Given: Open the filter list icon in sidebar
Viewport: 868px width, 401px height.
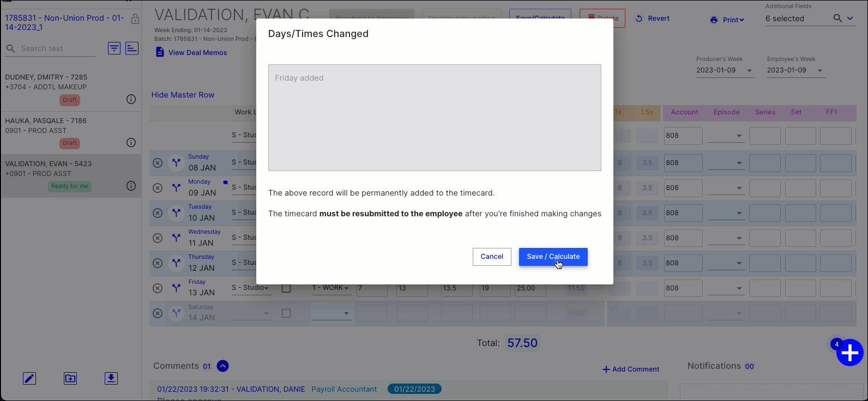Looking at the screenshot, I should click(x=114, y=48).
